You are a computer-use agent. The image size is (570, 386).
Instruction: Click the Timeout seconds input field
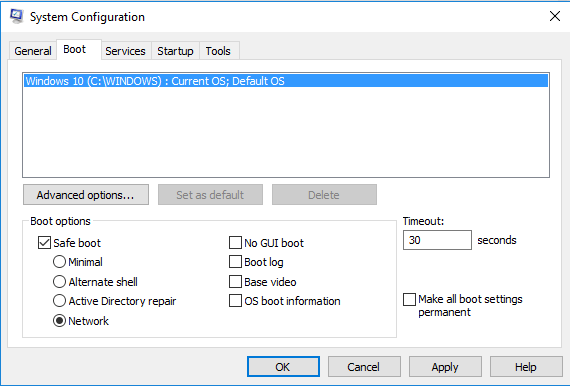point(437,240)
